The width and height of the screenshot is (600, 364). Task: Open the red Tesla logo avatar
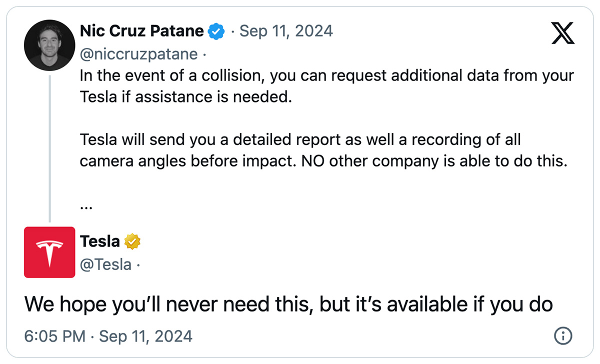coord(49,252)
